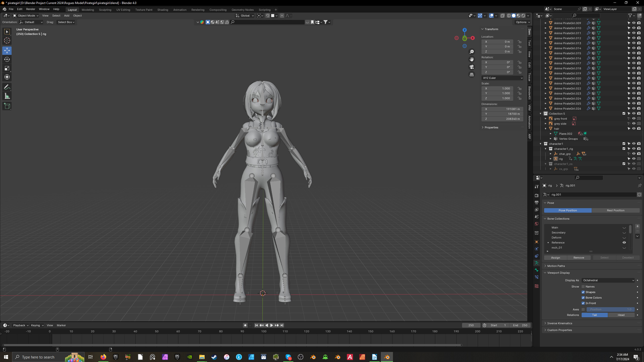Expand the Inverse Kinematics panel
Screen dimensions: 644x362
(559, 323)
